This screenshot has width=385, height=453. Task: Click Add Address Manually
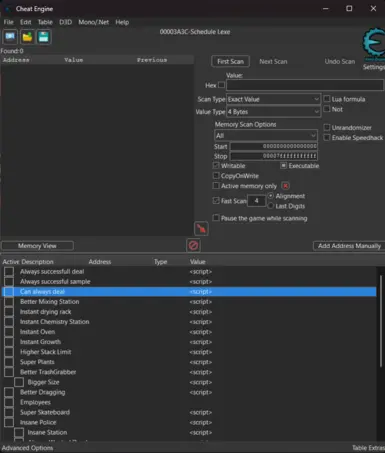click(x=349, y=246)
